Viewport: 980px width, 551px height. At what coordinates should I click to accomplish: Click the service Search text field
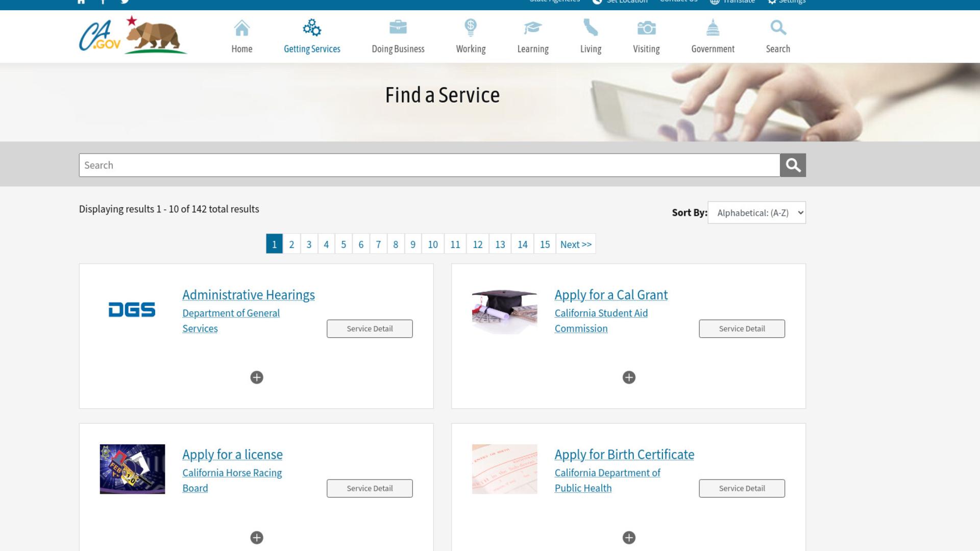[429, 165]
